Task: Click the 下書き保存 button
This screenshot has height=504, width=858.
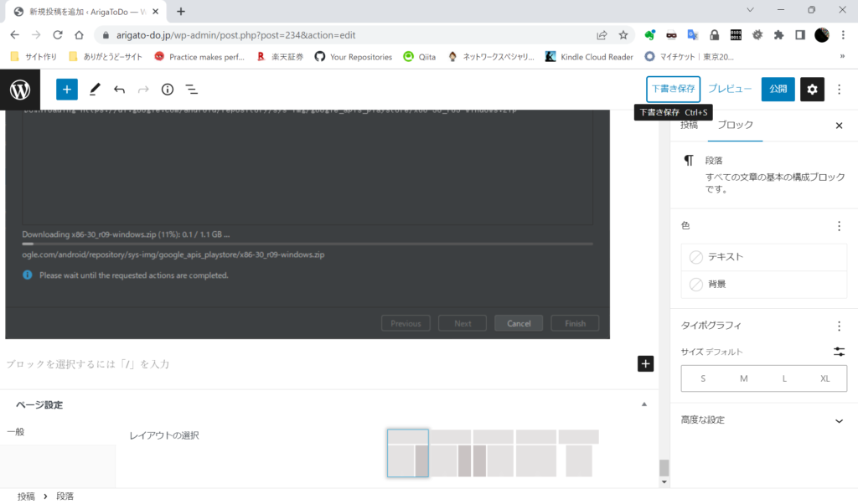Action: (673, 89)
